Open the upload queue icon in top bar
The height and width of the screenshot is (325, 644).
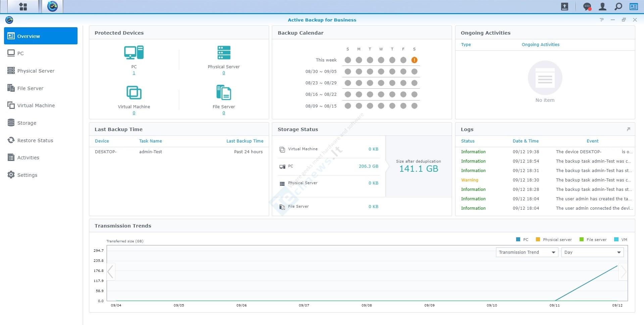coord(564,6)
